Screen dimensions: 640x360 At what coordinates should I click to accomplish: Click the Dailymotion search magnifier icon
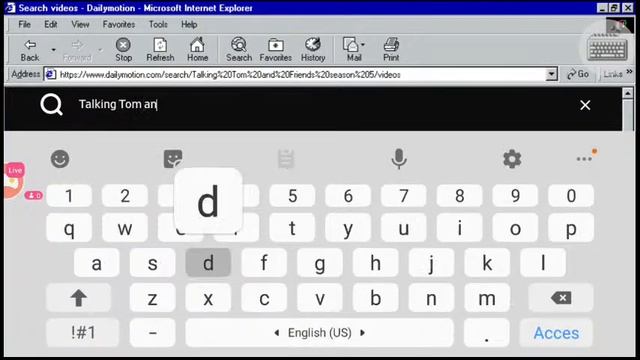pos(51,104)
